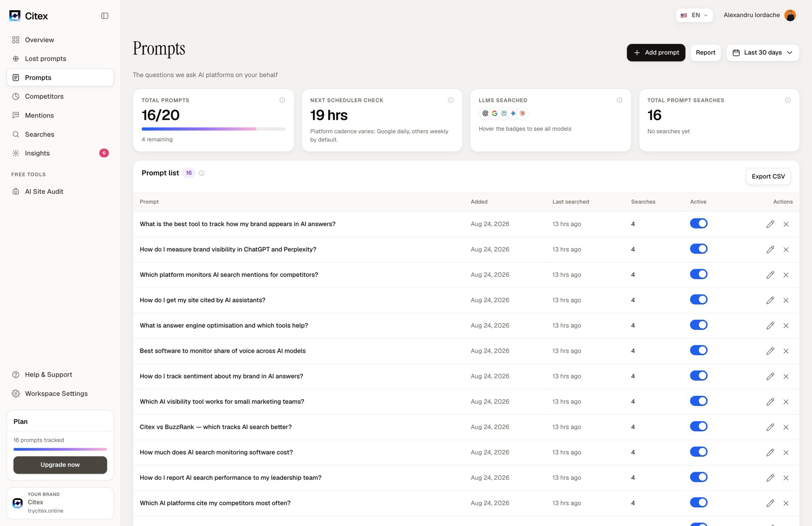Click the user name Alexandru Iordache
The width and height of the screenshot is (812, 526).
pos(752,15)
